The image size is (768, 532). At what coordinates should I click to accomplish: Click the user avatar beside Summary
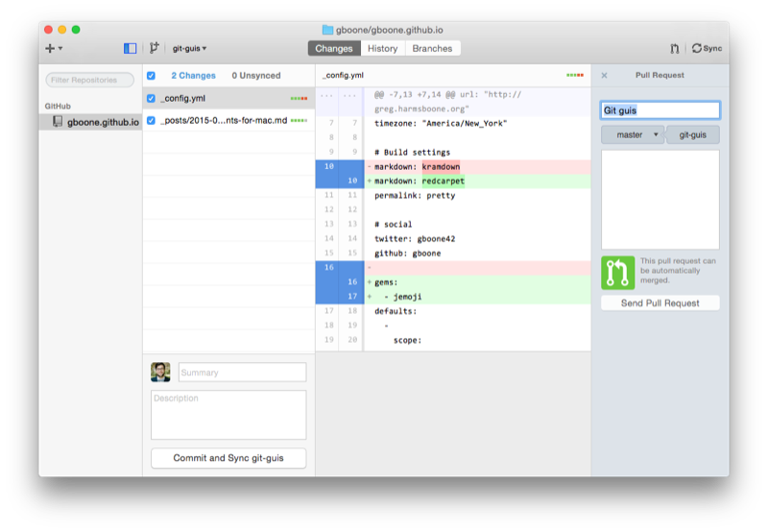pyautogui.click(x=160, y=373)
